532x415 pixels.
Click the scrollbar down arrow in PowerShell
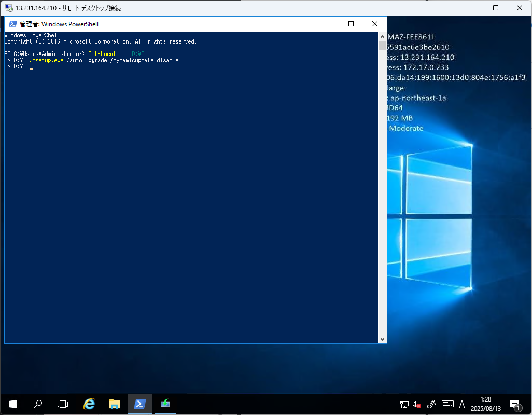click(382, 339)
